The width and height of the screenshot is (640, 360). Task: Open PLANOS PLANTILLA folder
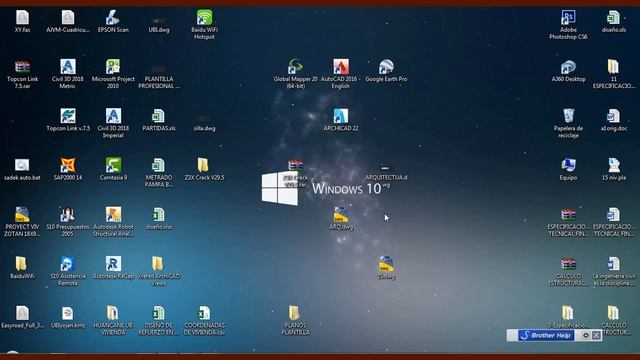coord(294,313)
